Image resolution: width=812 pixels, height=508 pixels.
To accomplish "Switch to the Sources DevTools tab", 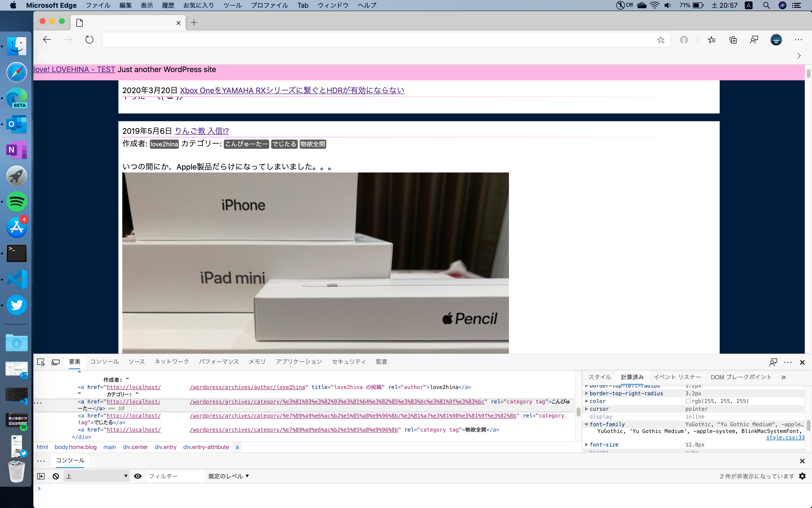I will tap(137, 362).
